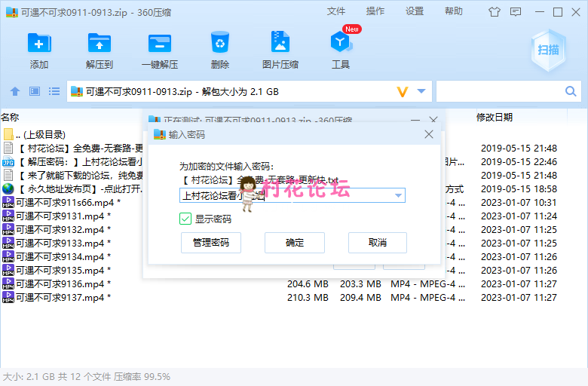
Task: Click the search magnifier icon
Action: pyautogui.click(x=571, y=91)
